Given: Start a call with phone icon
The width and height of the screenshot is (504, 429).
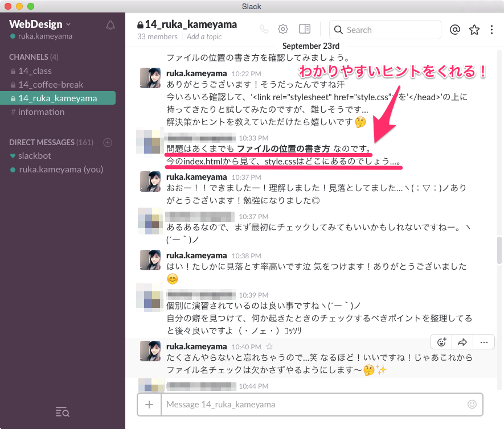Looking at the screenshot, I should [264, 29].
